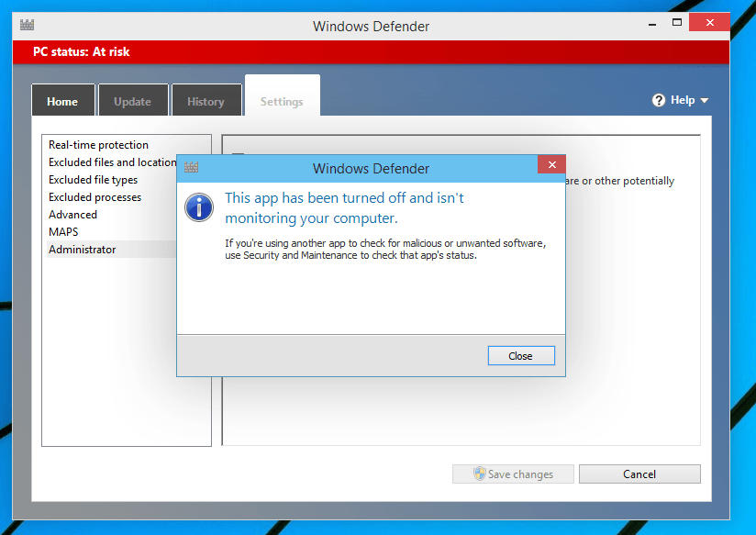This screenshot has height=535, width=756.
Task: Click the Save changes button
Action: pyautogui.click(x=513, y=474)
